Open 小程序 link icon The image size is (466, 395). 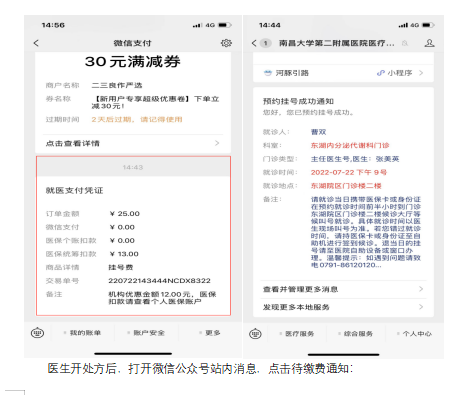click(380, 73)
